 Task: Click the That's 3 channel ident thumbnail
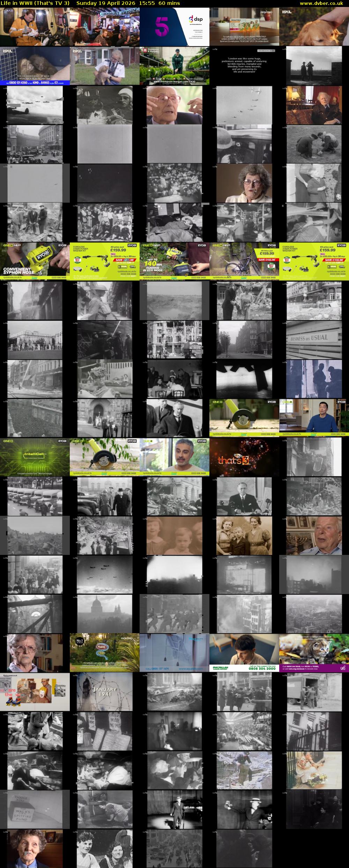244,457
